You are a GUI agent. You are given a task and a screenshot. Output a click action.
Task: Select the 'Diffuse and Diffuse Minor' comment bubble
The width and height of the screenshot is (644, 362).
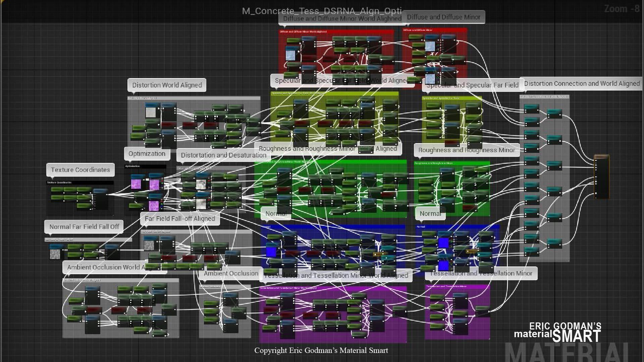coord(443,17)
